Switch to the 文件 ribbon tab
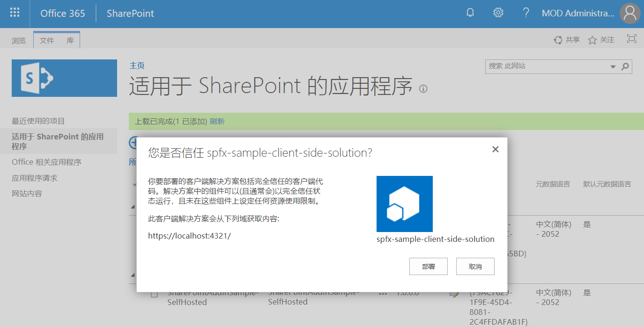The height and width of the screenshot is (327, 644). [46, 40]
